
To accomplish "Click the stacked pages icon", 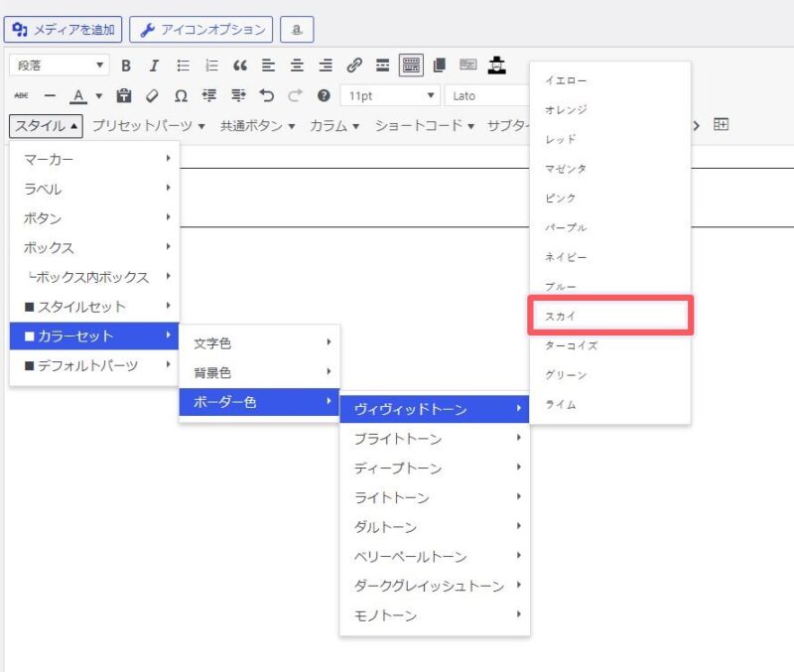I will click(440, 66).
